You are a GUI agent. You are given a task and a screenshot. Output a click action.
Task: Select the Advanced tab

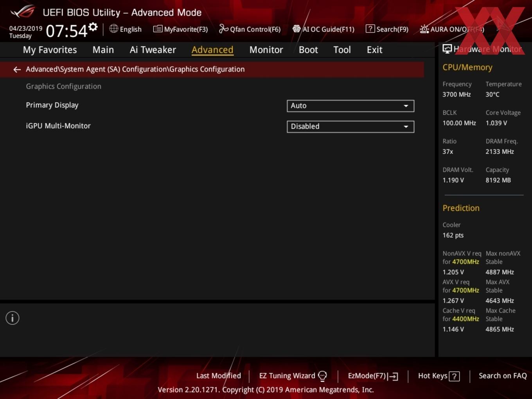point(212,50)
